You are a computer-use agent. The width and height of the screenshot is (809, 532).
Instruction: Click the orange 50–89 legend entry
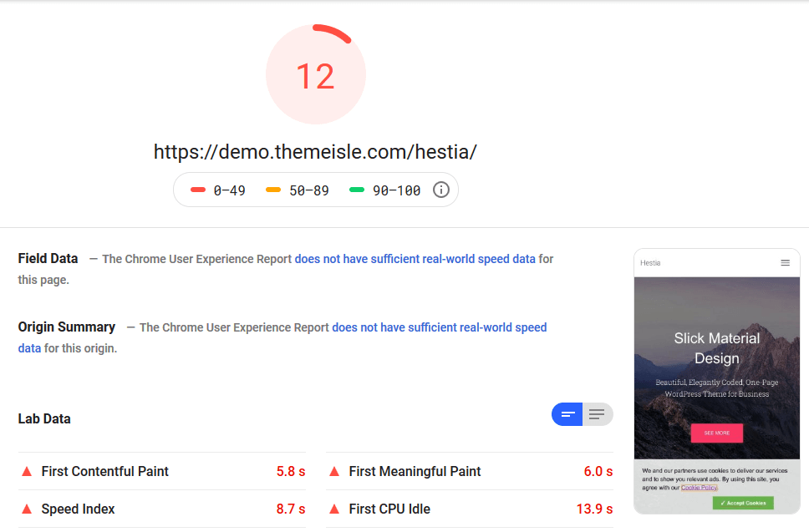tap(298, 190)
